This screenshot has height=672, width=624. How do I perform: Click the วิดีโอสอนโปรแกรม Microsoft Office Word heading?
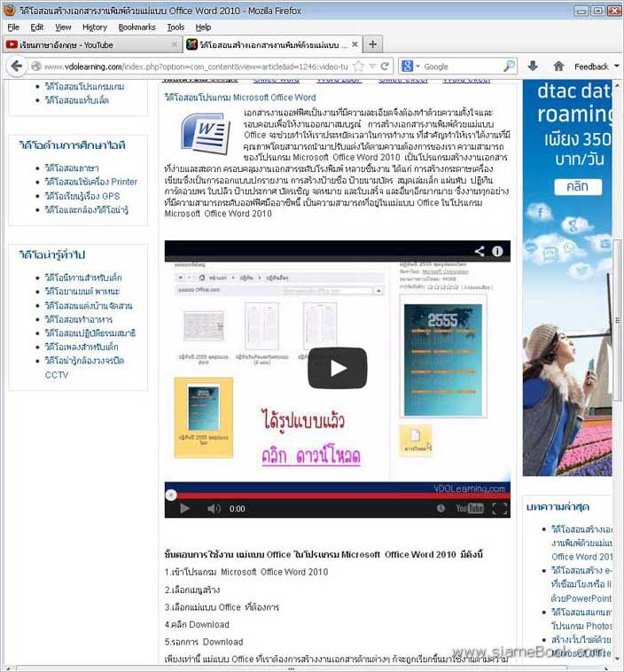[240, 98]
